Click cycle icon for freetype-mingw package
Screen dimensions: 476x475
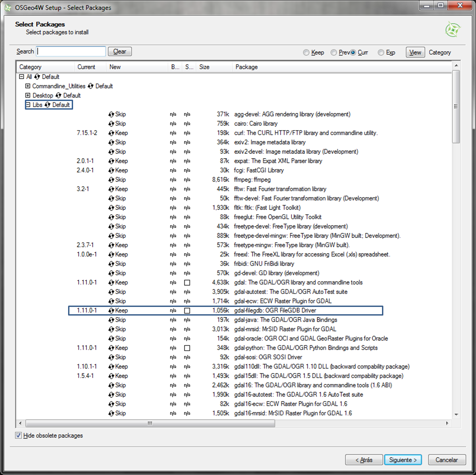tap(111, 245)
